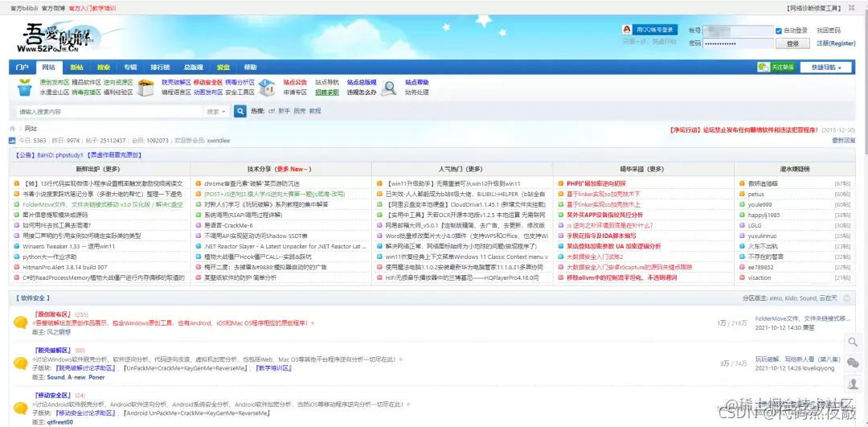This screenshot has height=427, width=868.
Task: Open the 精品软件区 section link
Action: click(86, 82)
